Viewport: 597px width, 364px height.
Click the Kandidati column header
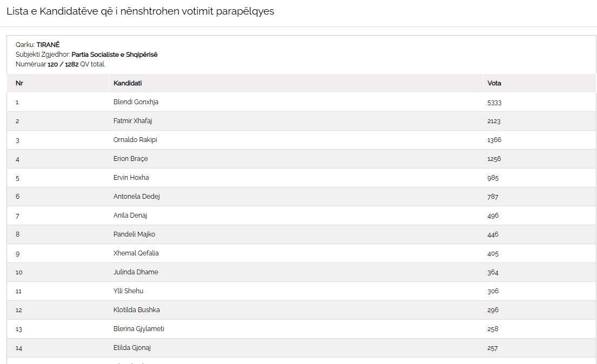pyautogui.click(x=128, y=83)
